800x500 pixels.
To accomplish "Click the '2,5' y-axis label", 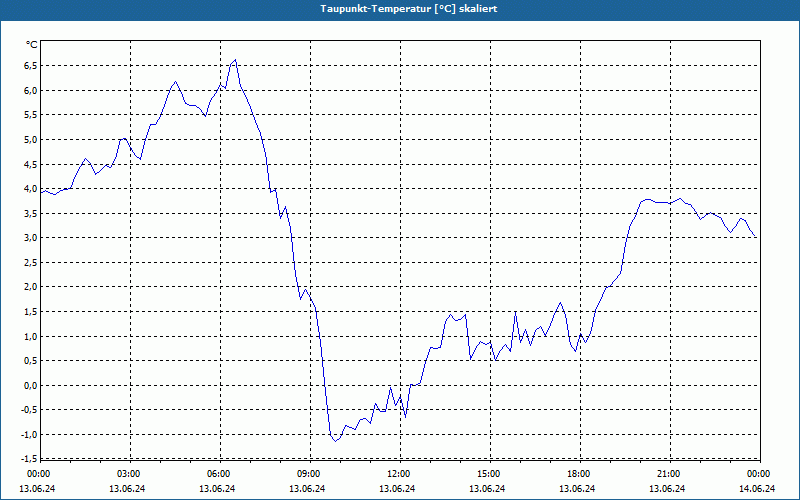I will [x=31, y=262].
